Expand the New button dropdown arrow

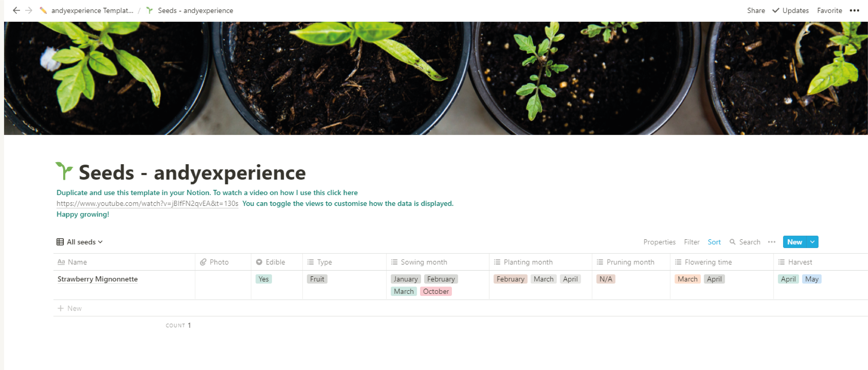pos(812,242)
